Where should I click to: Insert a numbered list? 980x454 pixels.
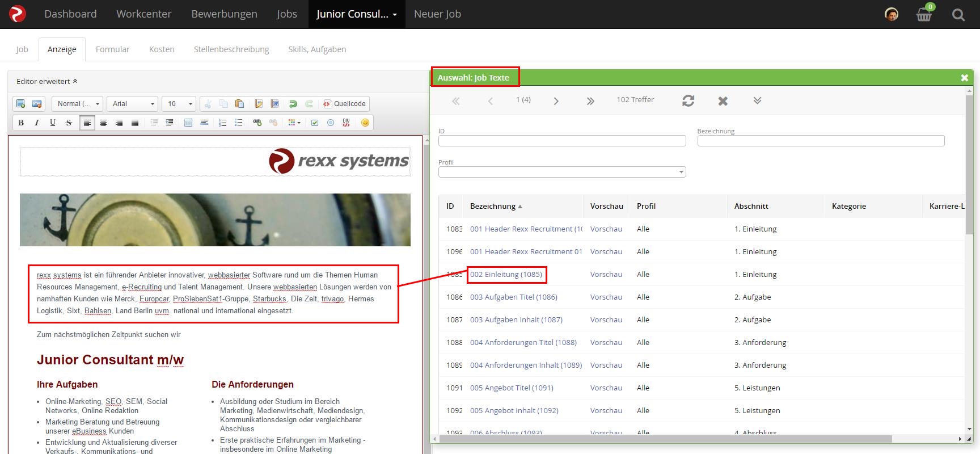[x=223, y=123]
